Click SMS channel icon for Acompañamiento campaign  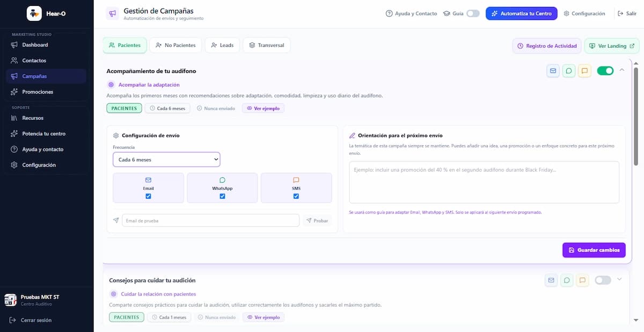pos(584,70)
